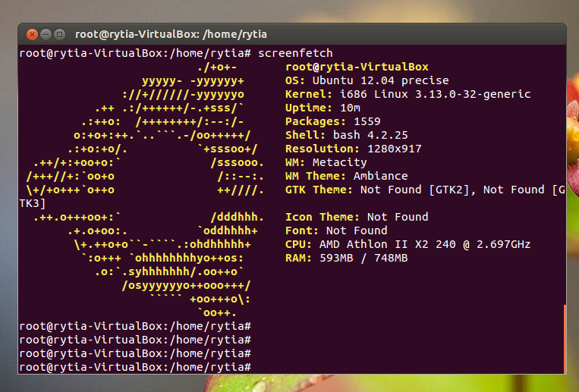
Task: Click the last shell prompt line
Action: [x=135, y=367]
